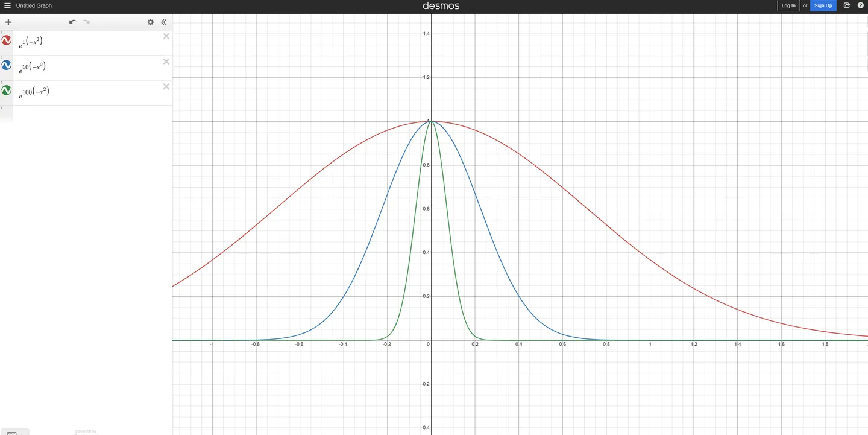Toggle visibility of the blue curve

click(x=7, y=65)
